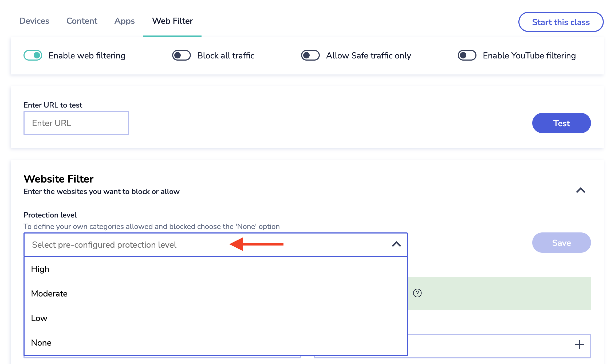Switch on Enable YouTube filtering

pos(467,56)
